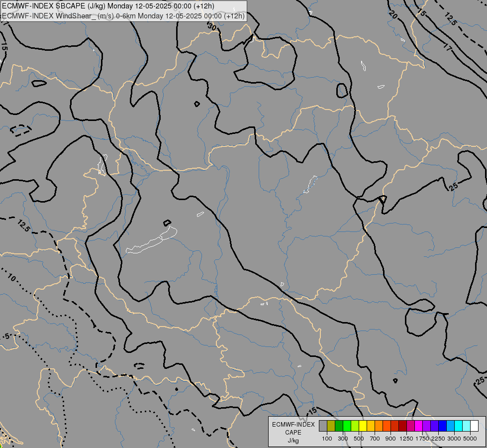Click the '500' legend value
The image size is (487, 448).
coord(359,439)
